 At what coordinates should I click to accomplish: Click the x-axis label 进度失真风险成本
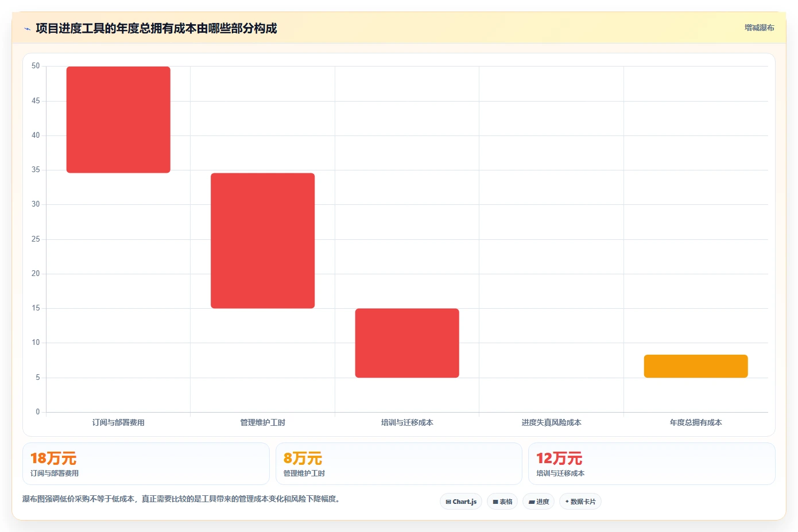tap(551, 422)
